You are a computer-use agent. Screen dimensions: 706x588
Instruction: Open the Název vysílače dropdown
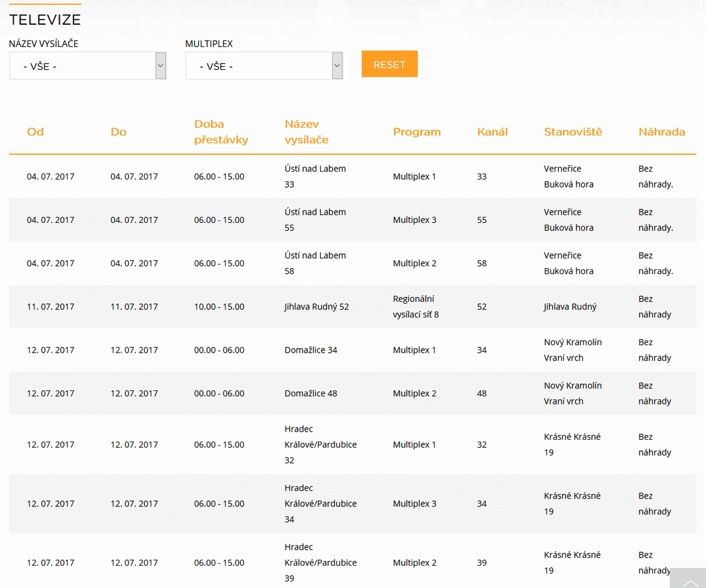(88, 66)
